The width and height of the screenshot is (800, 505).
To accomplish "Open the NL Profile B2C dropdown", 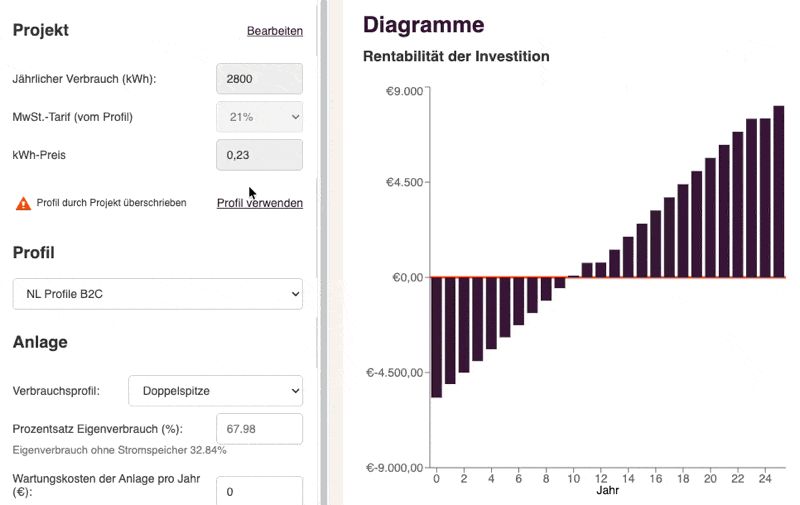I will point(157,294).
